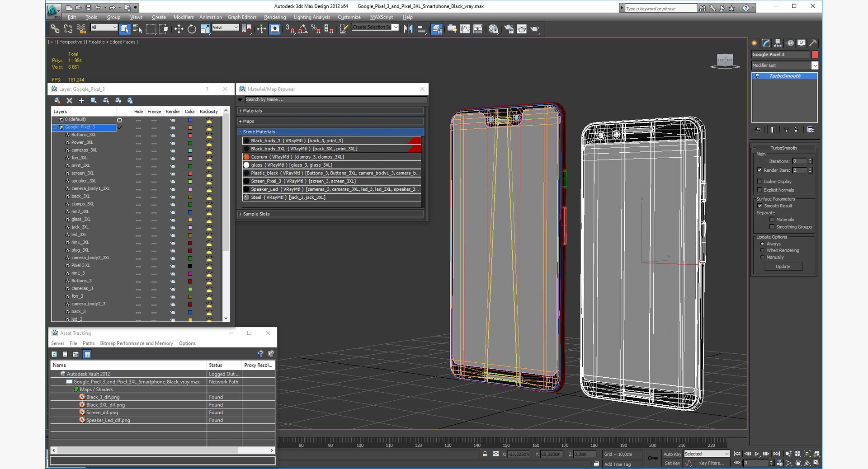868x469 pixels.
Task: Click the Unlink Selection tool
Action: [x=68, y=29]
